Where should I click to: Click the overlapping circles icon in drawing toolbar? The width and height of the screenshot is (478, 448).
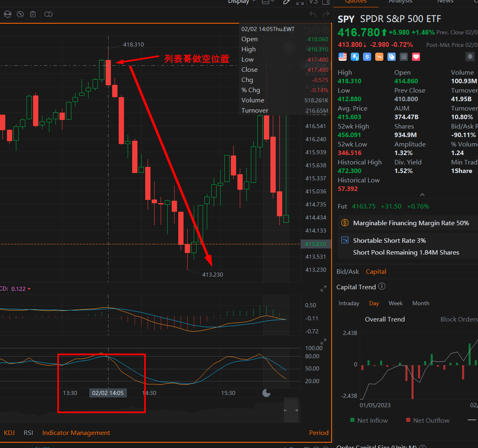[x=48, y=14]
